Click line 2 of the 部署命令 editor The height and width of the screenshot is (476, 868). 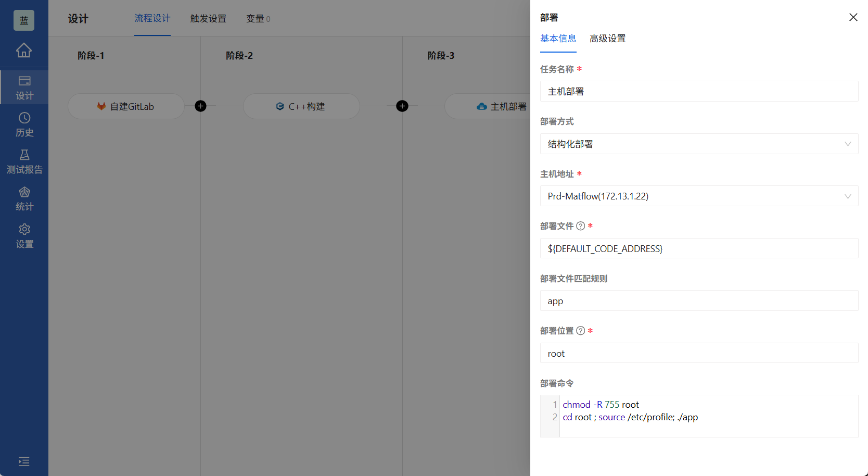click(630, 417)
